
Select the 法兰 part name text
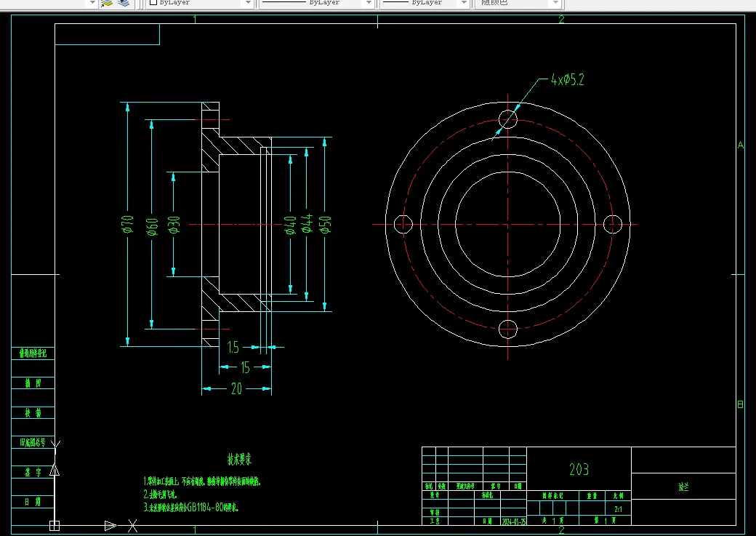coord(683,487)
